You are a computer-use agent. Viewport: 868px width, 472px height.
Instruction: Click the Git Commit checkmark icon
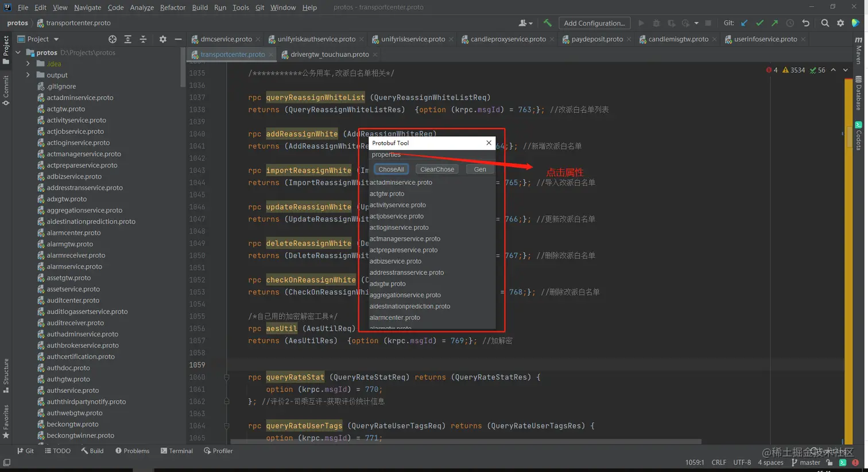[759, 23]
